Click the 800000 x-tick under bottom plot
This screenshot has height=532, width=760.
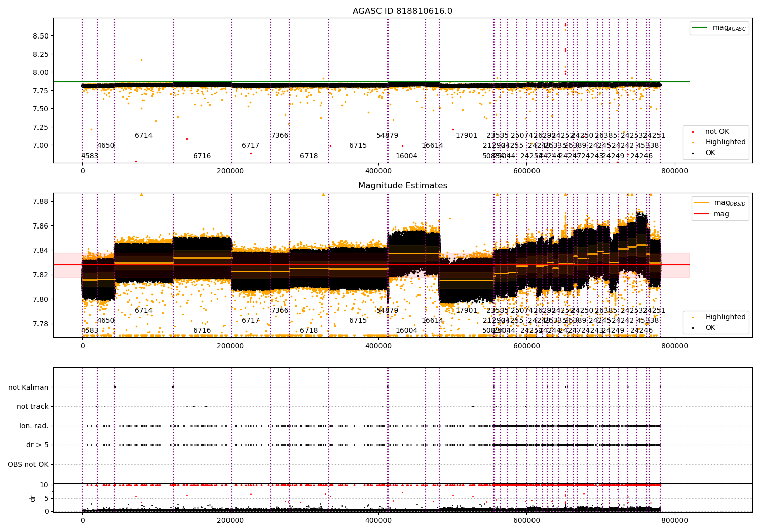point(675,520)
